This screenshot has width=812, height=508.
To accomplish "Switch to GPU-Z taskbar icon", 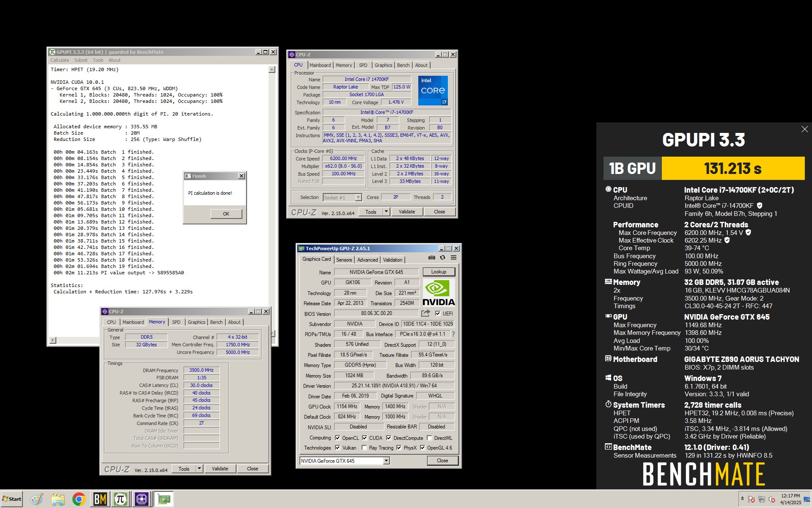I will click(164, 499).
